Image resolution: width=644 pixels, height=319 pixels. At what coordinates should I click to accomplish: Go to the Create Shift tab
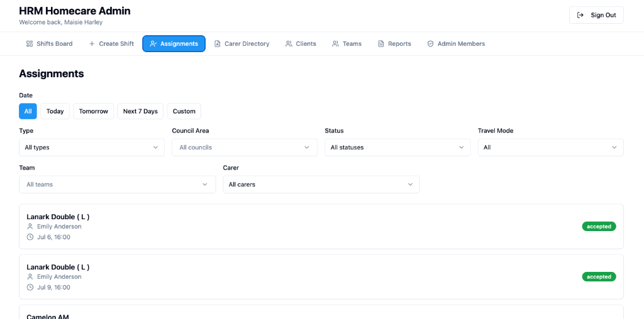tap(111, 44)
